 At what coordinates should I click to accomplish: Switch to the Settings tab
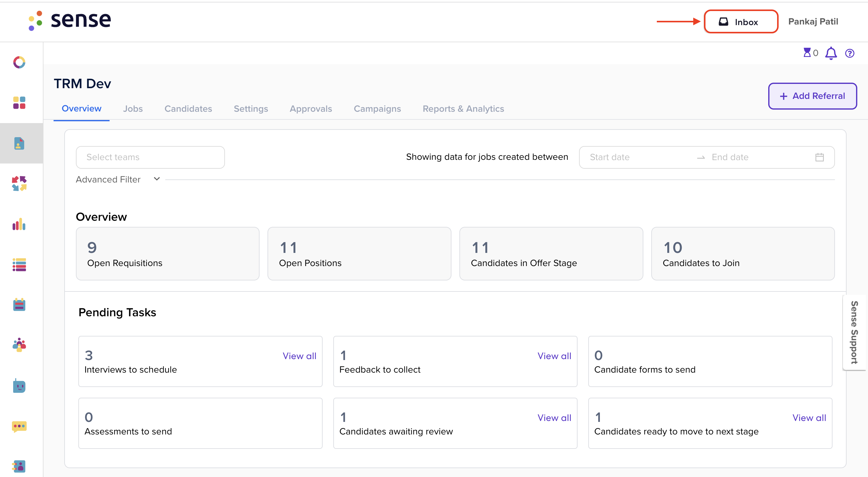[251, 109]
